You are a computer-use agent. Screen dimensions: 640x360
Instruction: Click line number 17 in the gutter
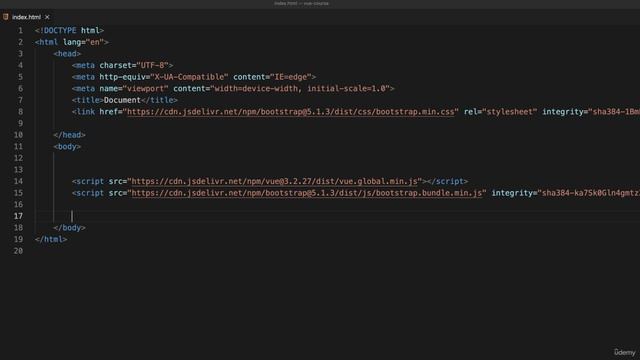pyautogui.click(x=18, y=216)
